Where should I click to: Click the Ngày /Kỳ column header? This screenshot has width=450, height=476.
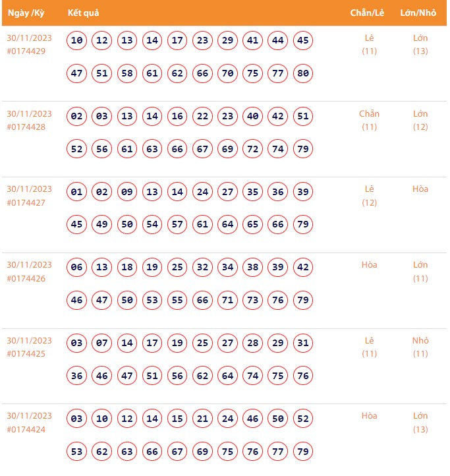point(26,13)
